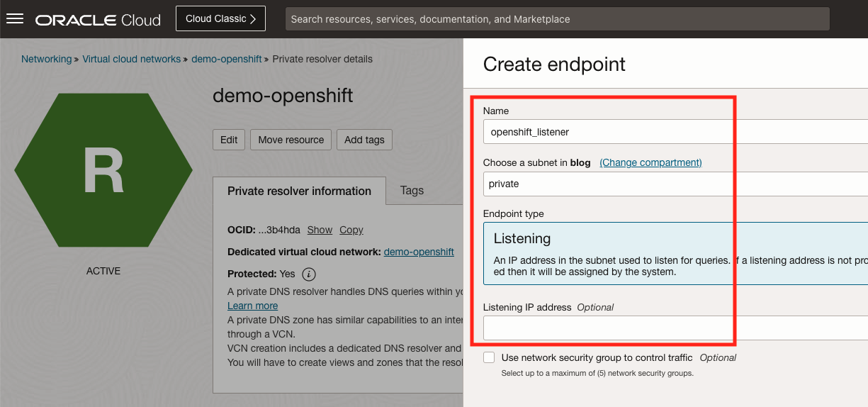Focus the search resources and services field

coord(557,19)
